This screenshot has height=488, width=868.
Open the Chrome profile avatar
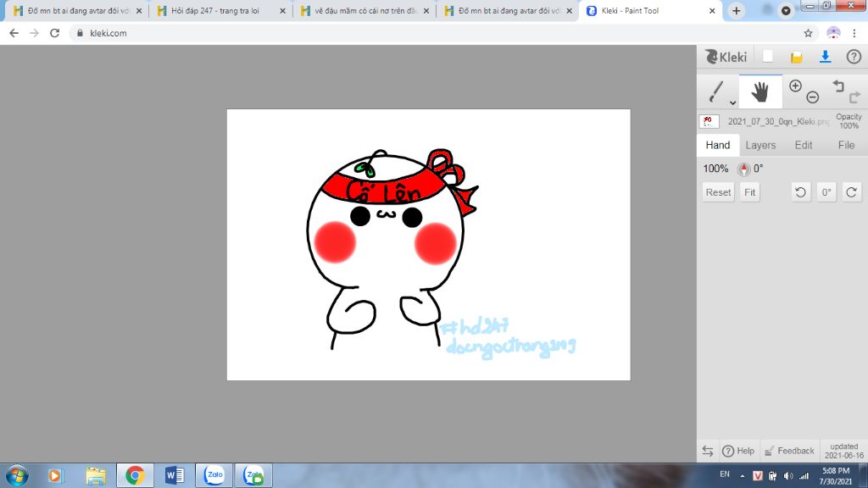click(x=834, y=33)
